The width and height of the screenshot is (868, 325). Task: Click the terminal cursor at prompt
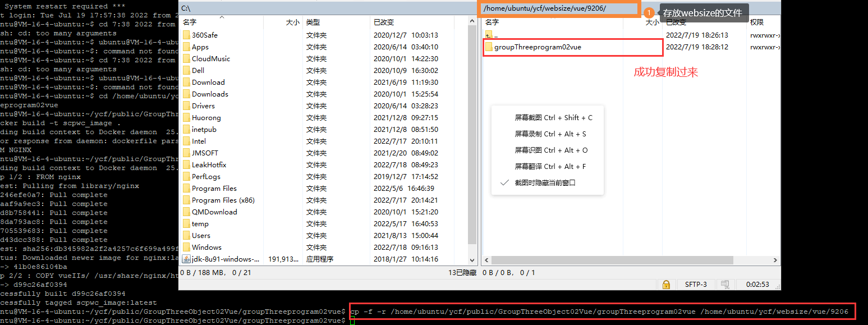tap(352, 321)
